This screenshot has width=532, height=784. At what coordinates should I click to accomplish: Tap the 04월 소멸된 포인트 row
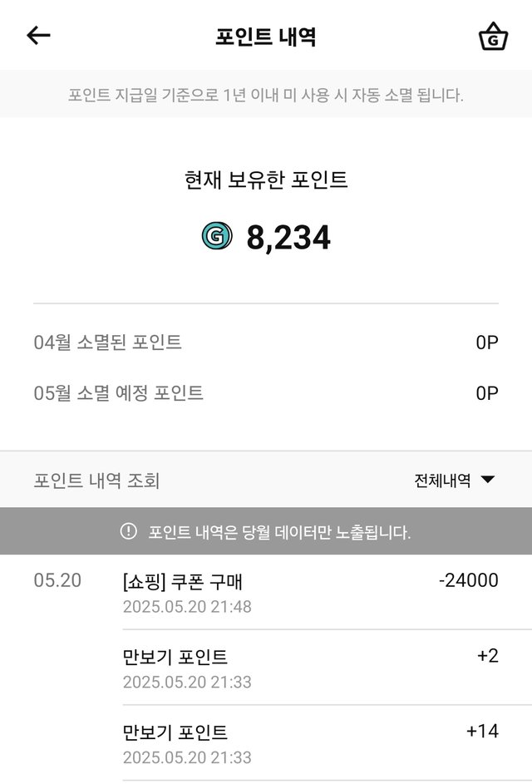click(x=266, y=343)
